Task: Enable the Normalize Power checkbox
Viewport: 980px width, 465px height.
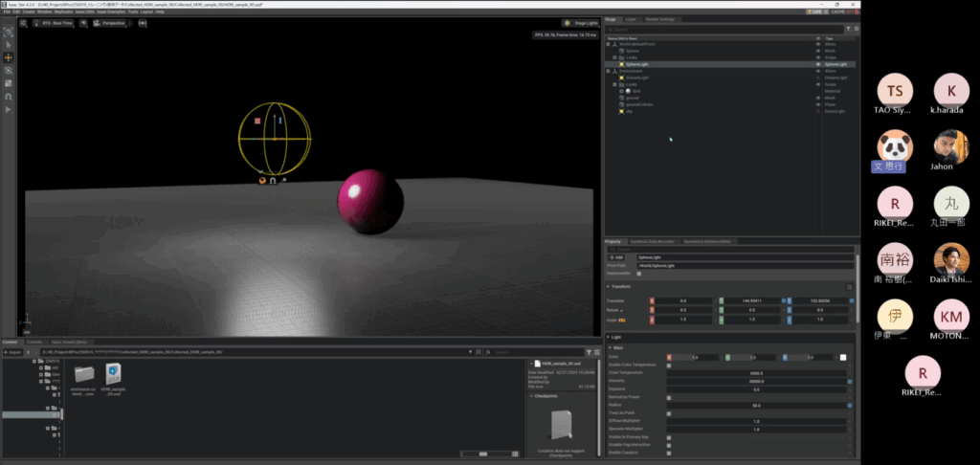Action: tap(668, 397)
